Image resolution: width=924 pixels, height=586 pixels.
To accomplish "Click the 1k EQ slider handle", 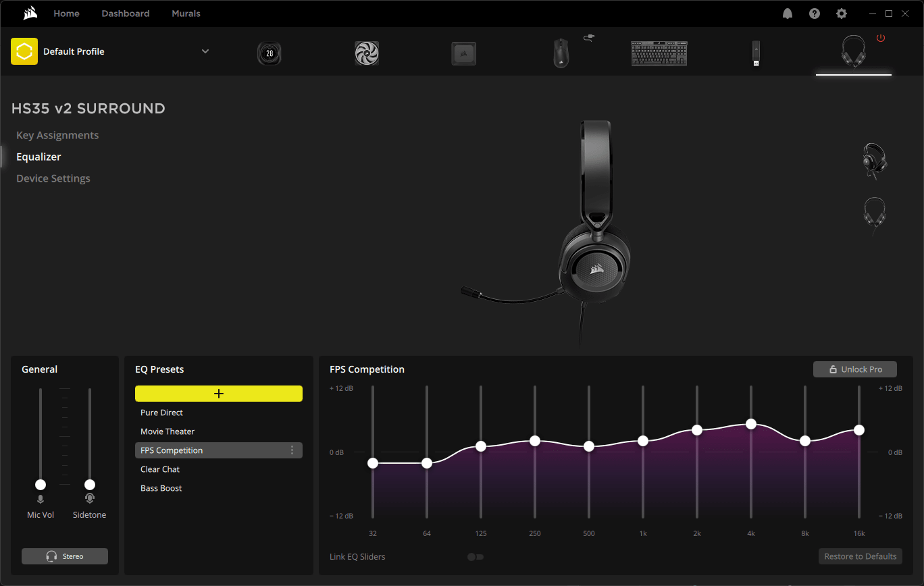I will click(x=643, y=441).
